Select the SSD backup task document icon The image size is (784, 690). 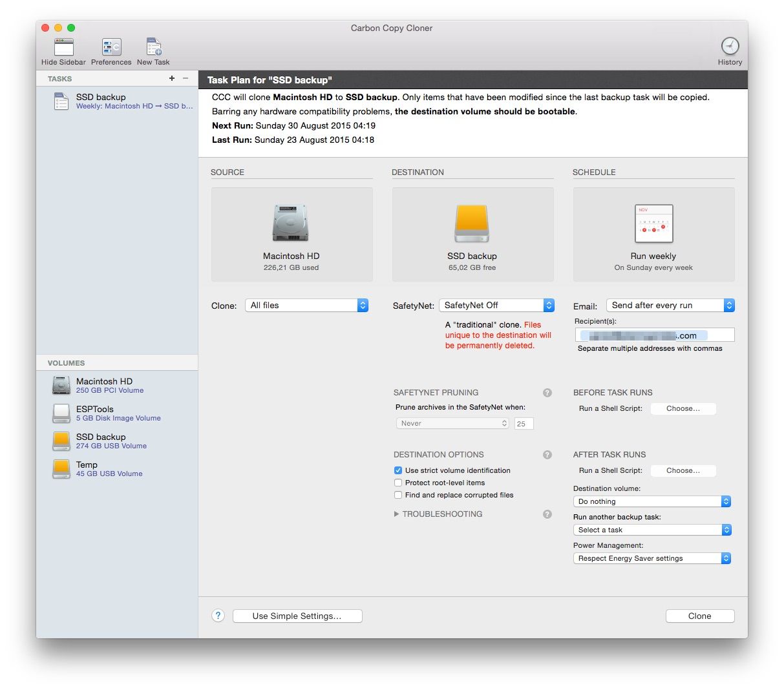[x=61, y=101]
